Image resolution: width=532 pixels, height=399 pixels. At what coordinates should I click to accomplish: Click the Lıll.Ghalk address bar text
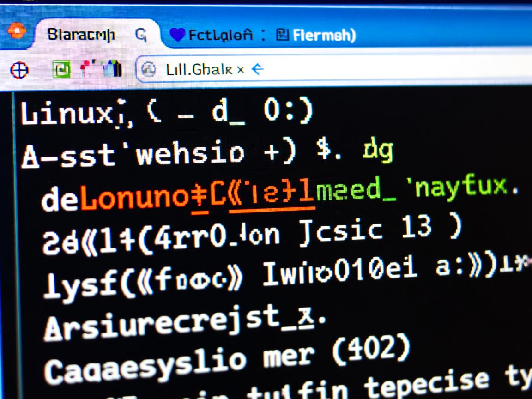(199, 70)
